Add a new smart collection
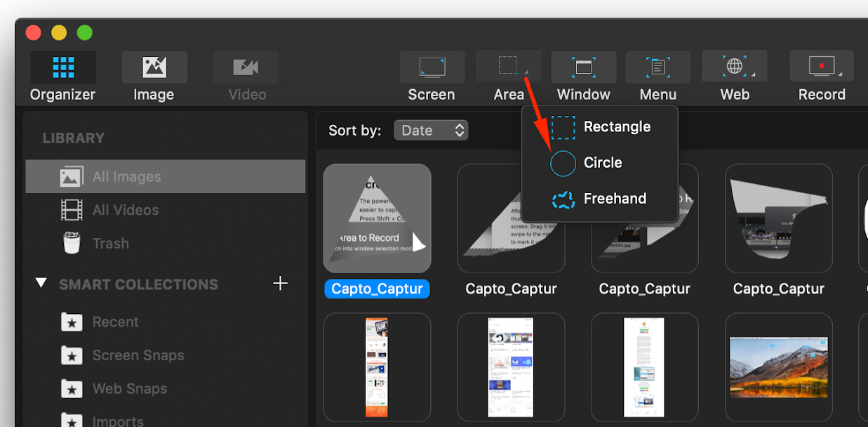The image size is (868, 427). pyautogui.click(x=280, y=283)
